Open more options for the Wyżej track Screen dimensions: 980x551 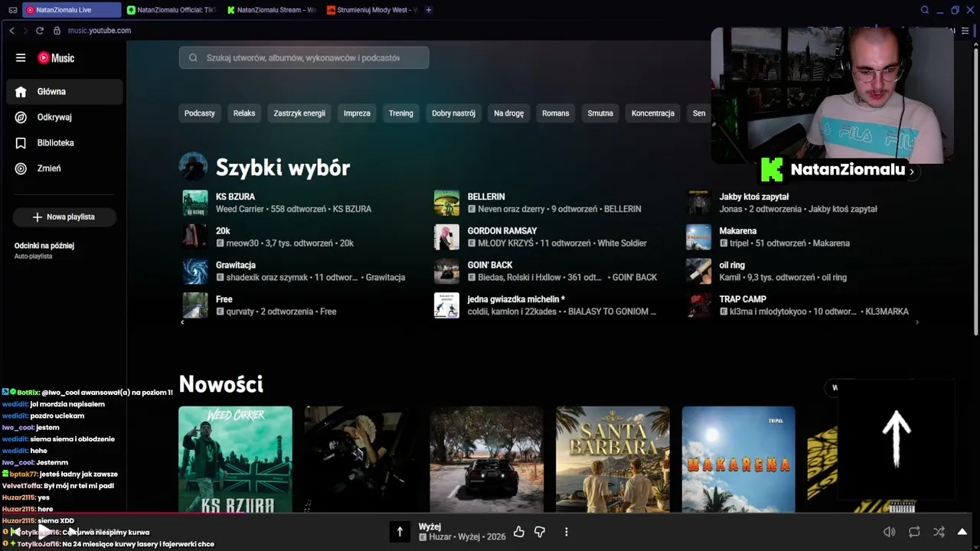tap(567, 532)
